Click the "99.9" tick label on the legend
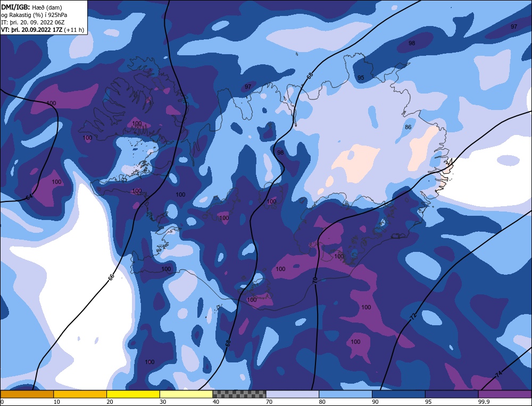This screenshot has width=532, height=406. click(x=484, y=402)
